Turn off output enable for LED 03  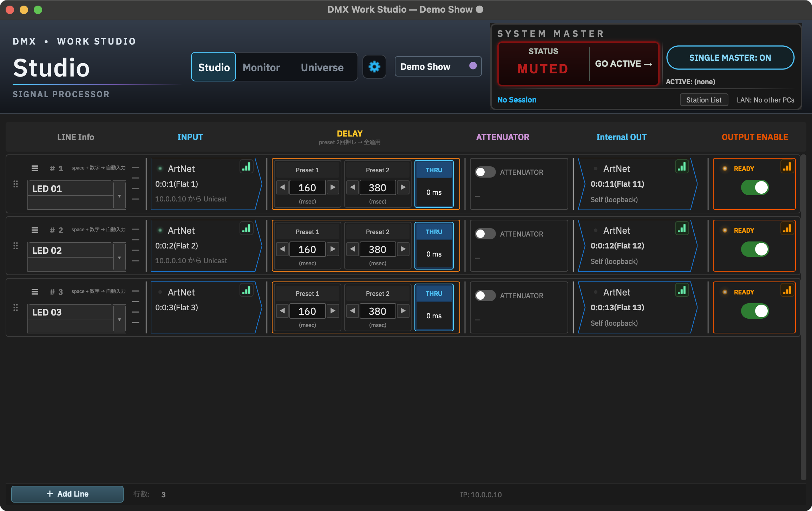pos(755,311)
